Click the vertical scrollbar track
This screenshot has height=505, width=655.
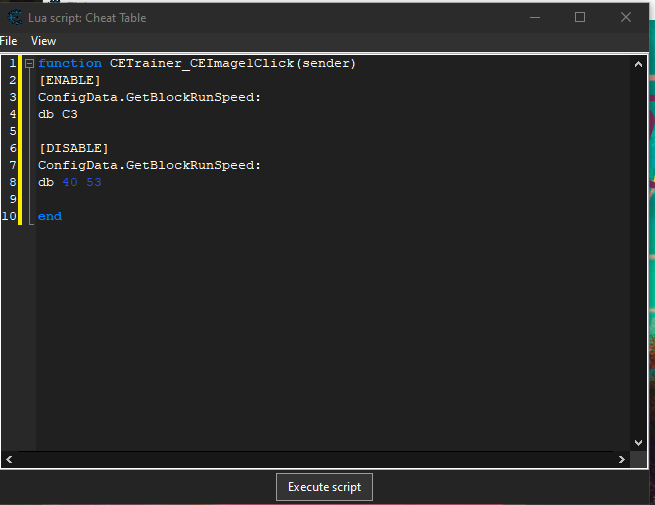tap(639, 250)
